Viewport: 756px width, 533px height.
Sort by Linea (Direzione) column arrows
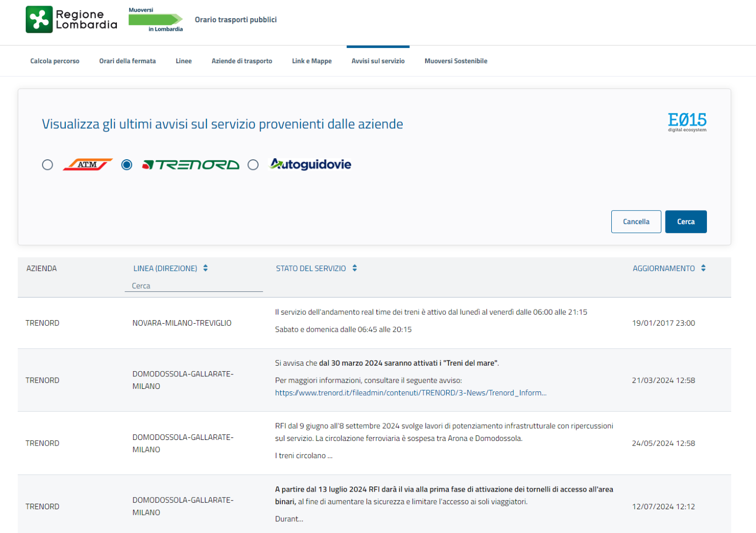pyautogui.click(x=205, y=268)
